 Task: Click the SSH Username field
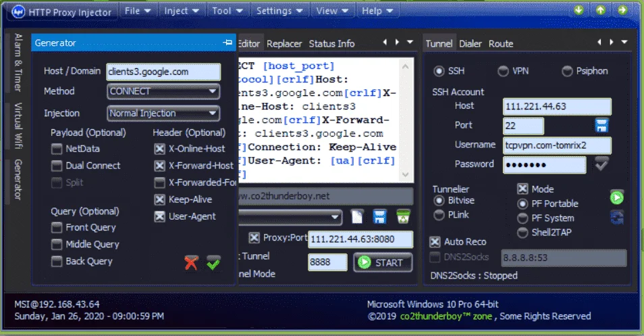pos(557,145)
